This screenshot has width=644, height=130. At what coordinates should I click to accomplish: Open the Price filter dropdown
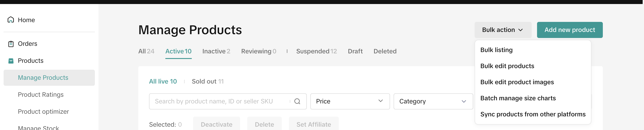[350, 101]
